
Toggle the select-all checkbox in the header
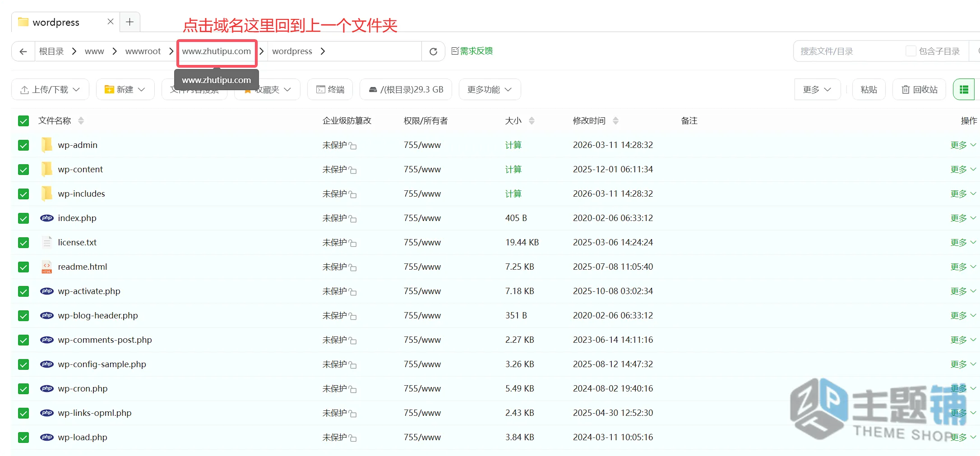23,121
